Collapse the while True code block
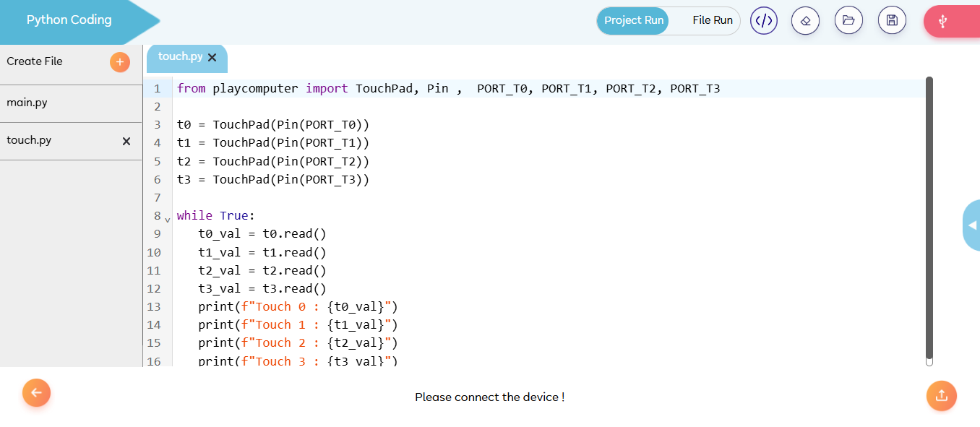980x427 pixels. [168, 218]
